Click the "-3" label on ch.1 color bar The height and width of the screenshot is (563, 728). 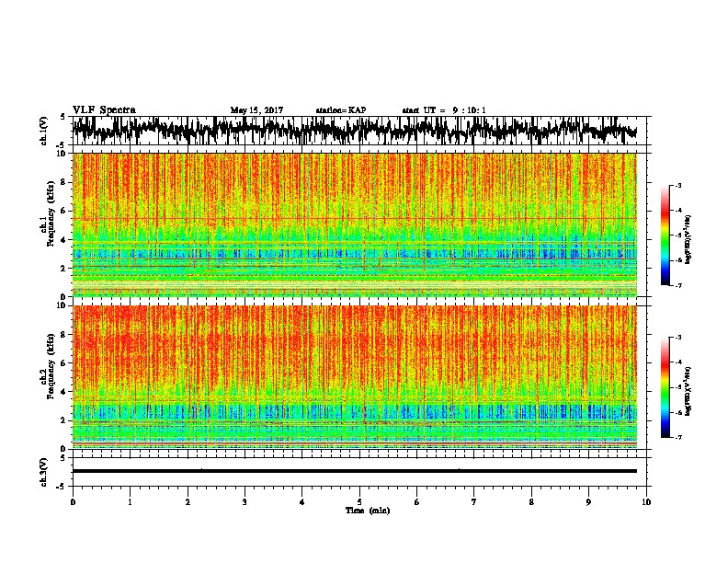tap(678, 185)
